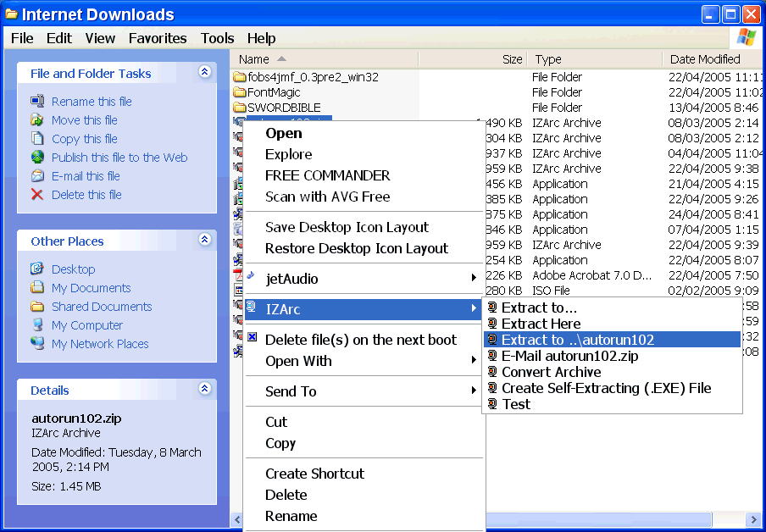
Task: Click the icon beside Delete file(s) on next boot
Action: (x=252, y=336)
